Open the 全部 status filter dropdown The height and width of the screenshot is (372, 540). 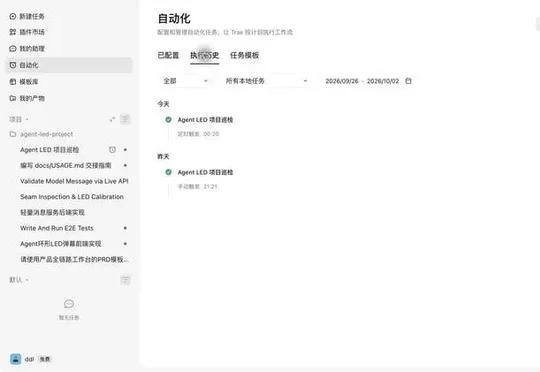click(x=185, y=81)
